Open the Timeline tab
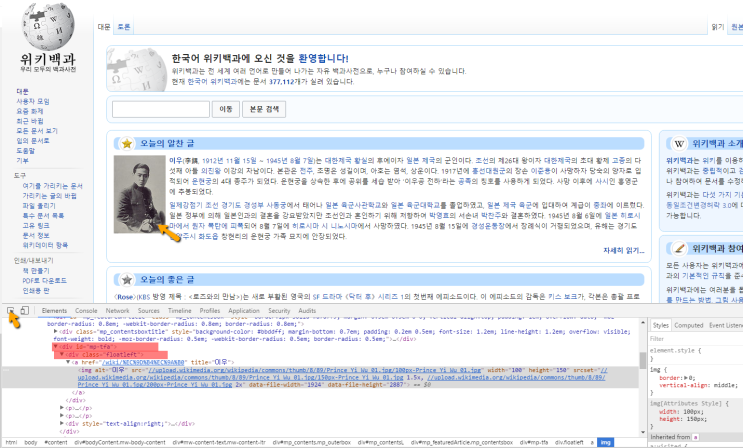743x448 pixels. point(180,311)
